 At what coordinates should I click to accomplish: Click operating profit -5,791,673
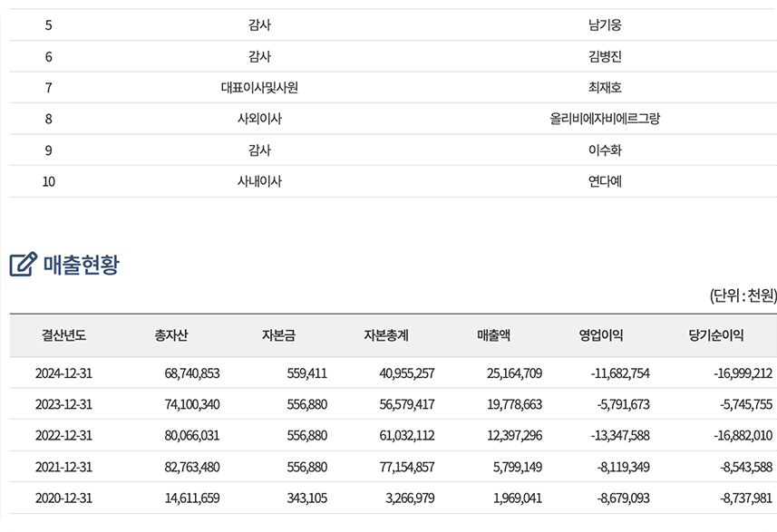624,404
